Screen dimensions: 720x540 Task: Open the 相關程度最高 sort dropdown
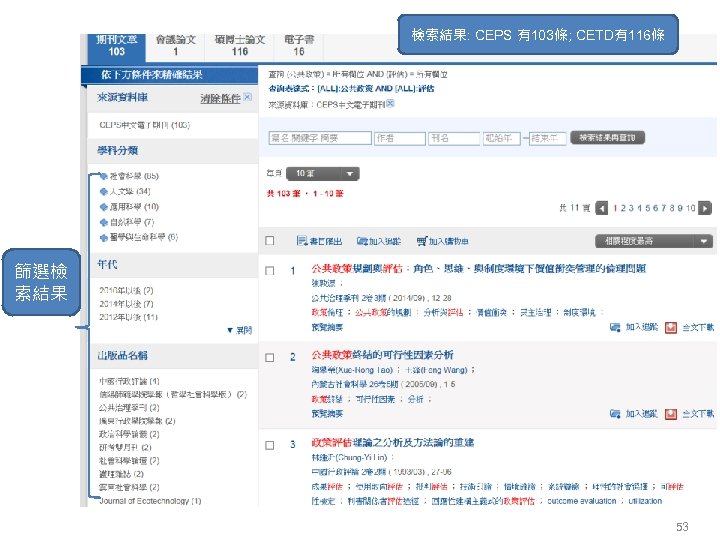(x=653, y=241)
